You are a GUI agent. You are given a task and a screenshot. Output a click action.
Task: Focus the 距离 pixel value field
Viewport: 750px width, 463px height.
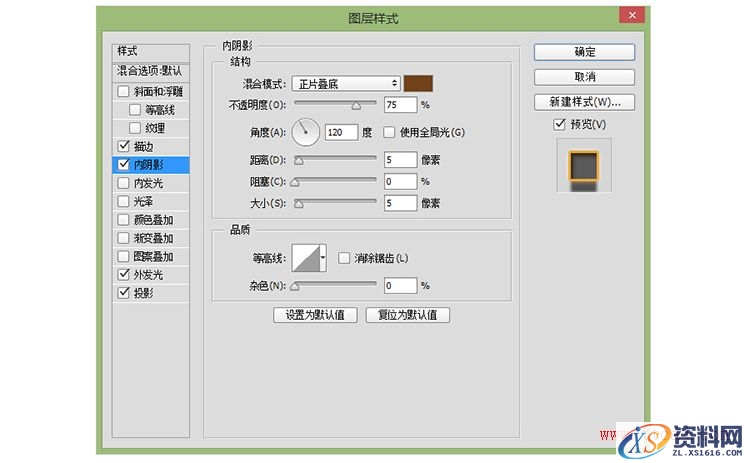(x=400, y=160)
